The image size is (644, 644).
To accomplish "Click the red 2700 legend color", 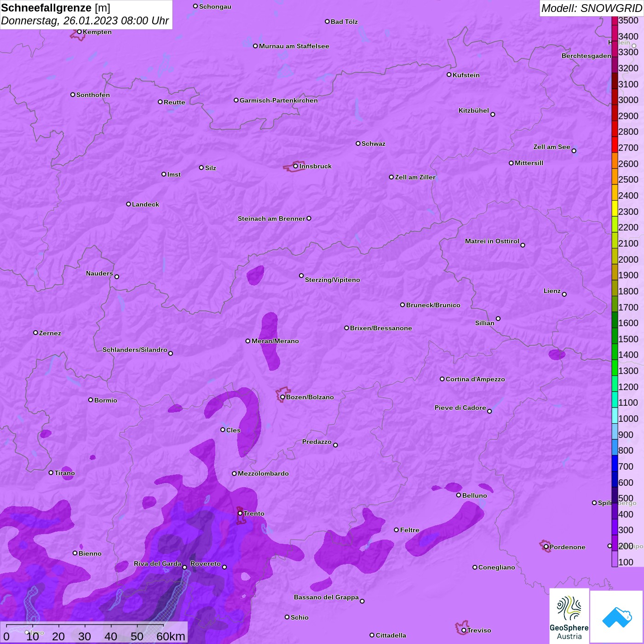I will [615, 144].
